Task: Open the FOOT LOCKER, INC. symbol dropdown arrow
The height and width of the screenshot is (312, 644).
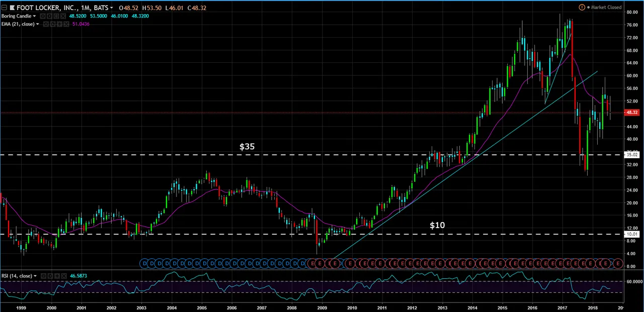Action: tap(112, 8)
